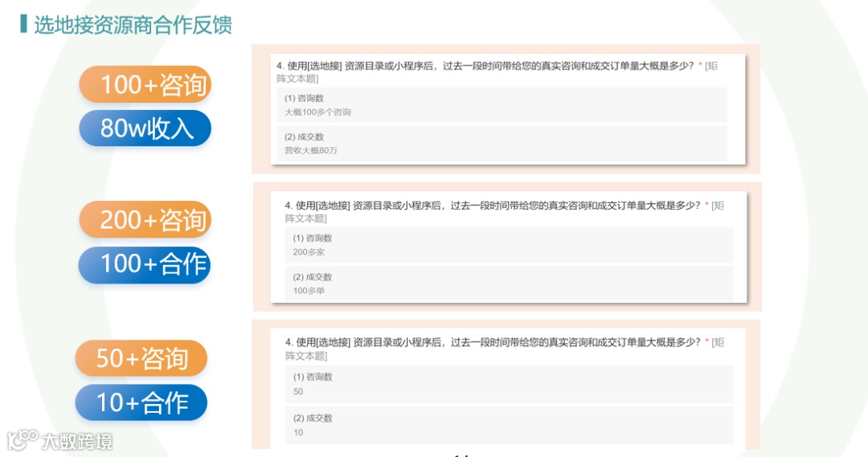Select the orange 100+咨询 badge
This screenshot has width=868, height=457.
[x=145, y=84]
